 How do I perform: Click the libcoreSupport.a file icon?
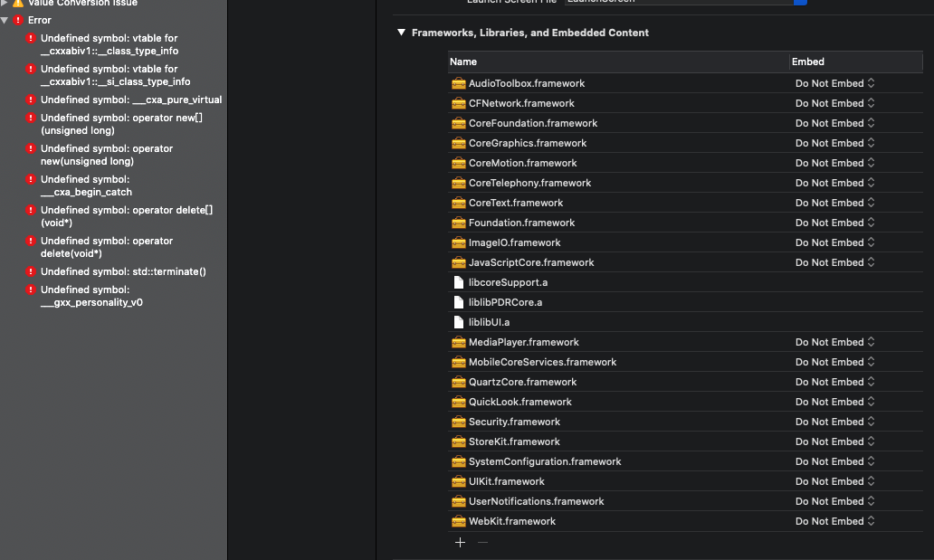click(458, 282)
